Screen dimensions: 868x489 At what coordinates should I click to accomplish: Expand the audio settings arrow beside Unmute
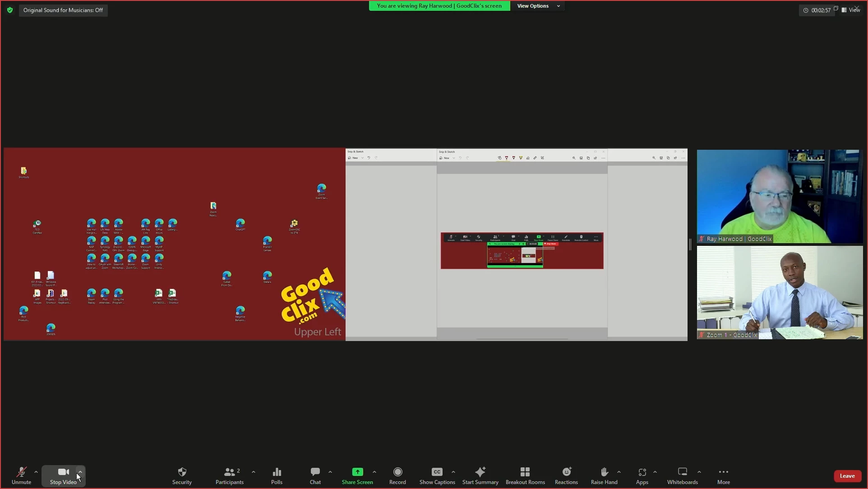(x=36, y=472)
